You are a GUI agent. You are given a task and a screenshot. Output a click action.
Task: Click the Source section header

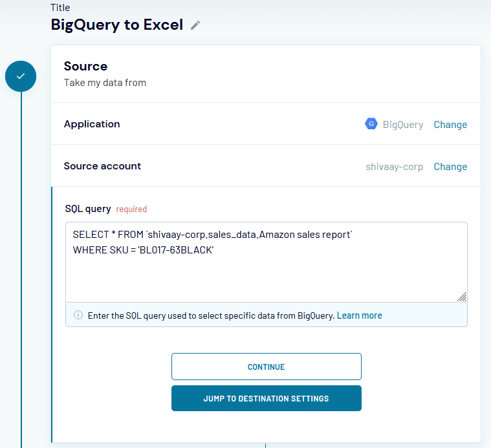(85, 67)
